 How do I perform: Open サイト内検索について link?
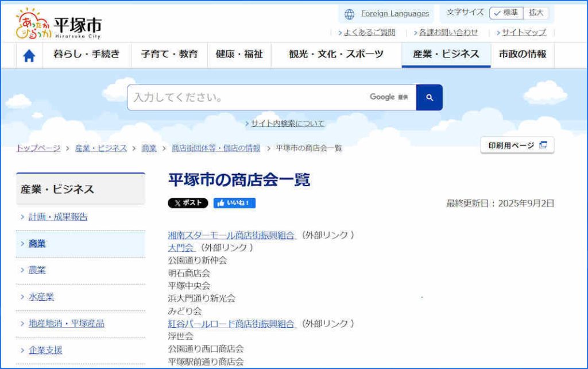287,124
